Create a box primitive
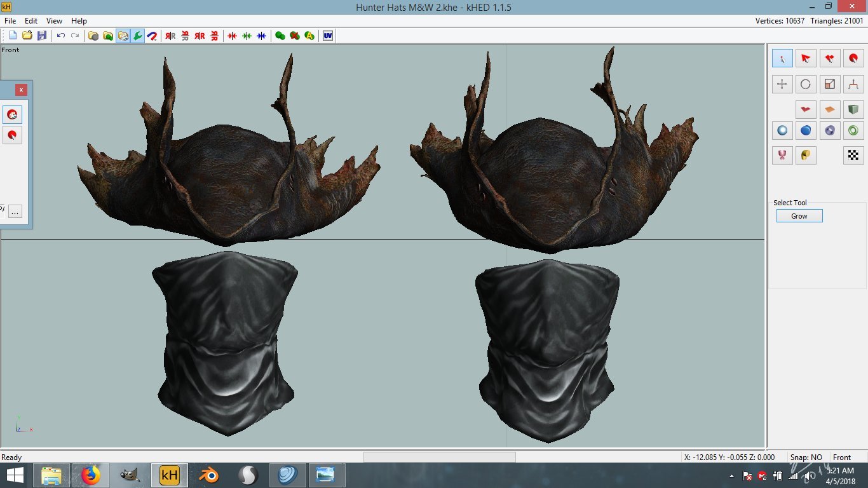868x488 pixels. click(x=853, y=109)
